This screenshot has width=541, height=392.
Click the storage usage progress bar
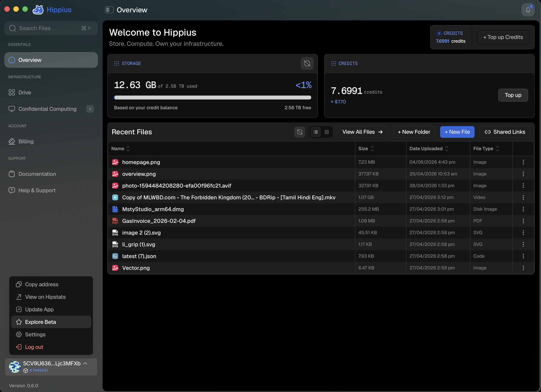(213, 98)
